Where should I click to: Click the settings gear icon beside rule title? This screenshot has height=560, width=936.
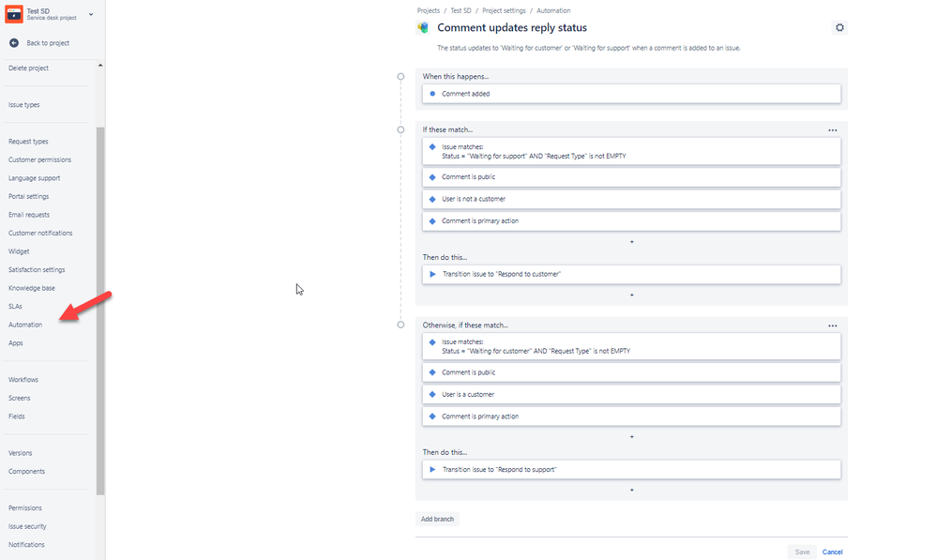click(x=839, y=27)
